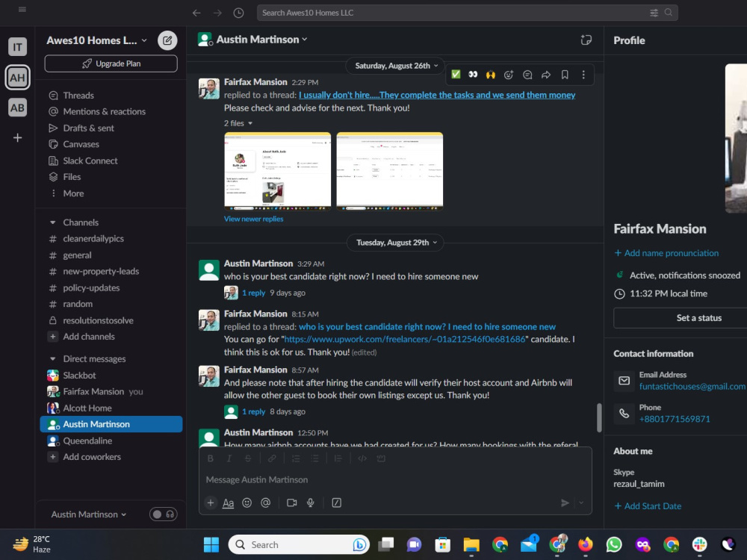Viewport: 747px width, 560px height.
Task: Mention someone with @ icon
Action: coord(265,503)
